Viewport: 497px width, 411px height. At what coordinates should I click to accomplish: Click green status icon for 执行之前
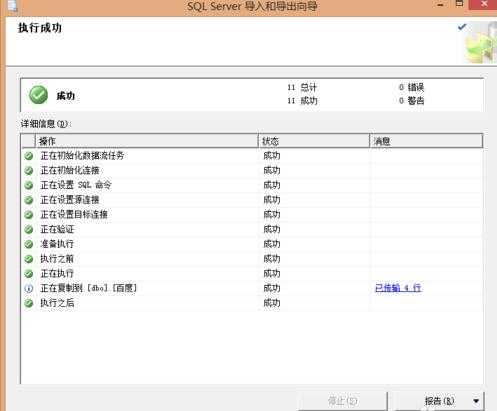(29, 259)
